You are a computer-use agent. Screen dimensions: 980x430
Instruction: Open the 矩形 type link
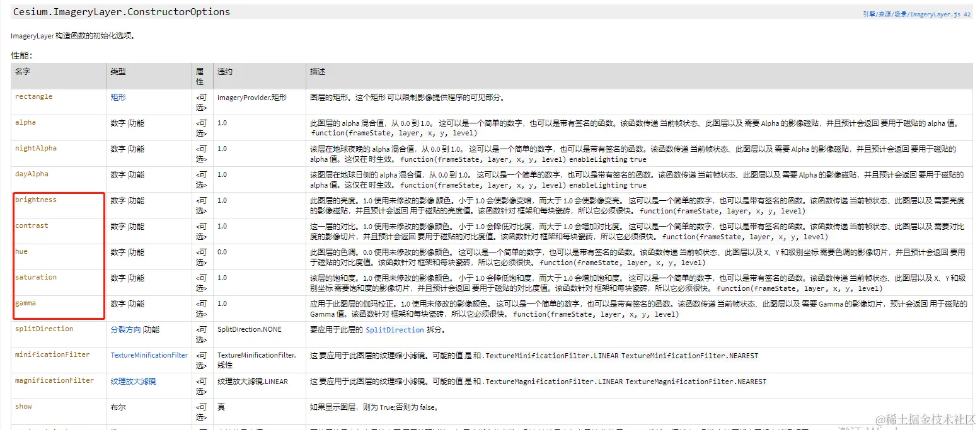tap(118, 98)
